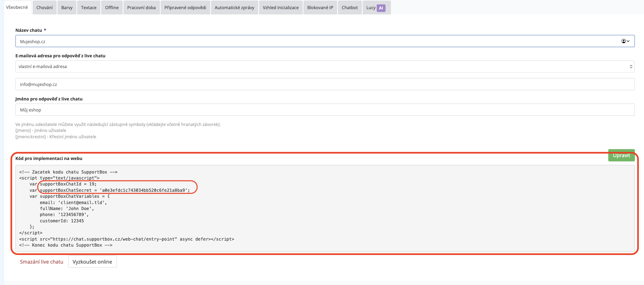This screenshot has height=285, width=644.
Task: Click the [jmeno:krestni] placeholder hint
Action: [x=56, y=137]
